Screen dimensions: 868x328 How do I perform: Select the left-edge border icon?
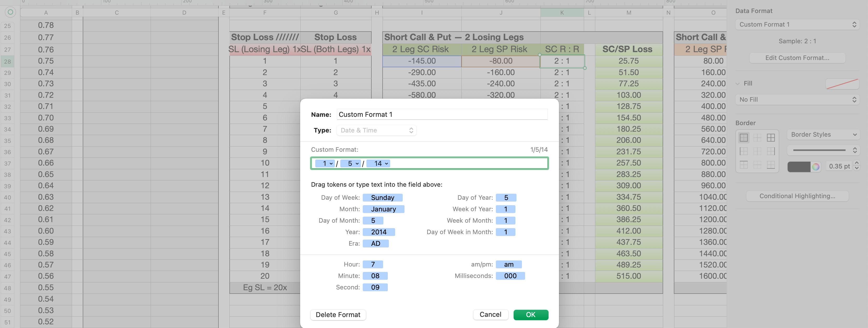[x=743, y=151]
